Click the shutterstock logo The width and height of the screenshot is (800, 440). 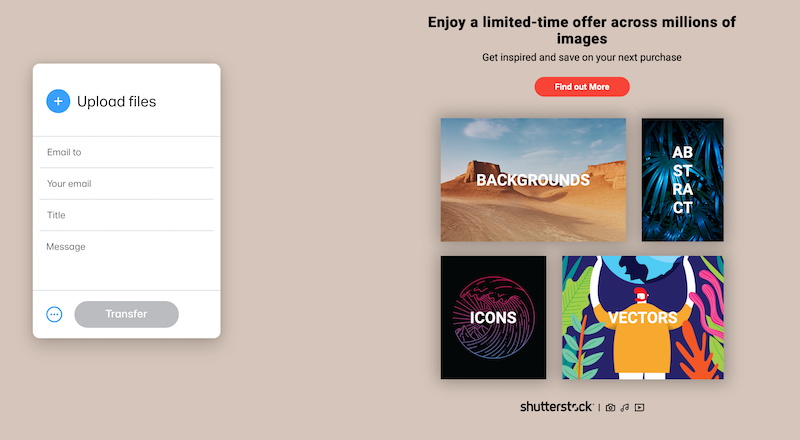[x=556, y=407]
